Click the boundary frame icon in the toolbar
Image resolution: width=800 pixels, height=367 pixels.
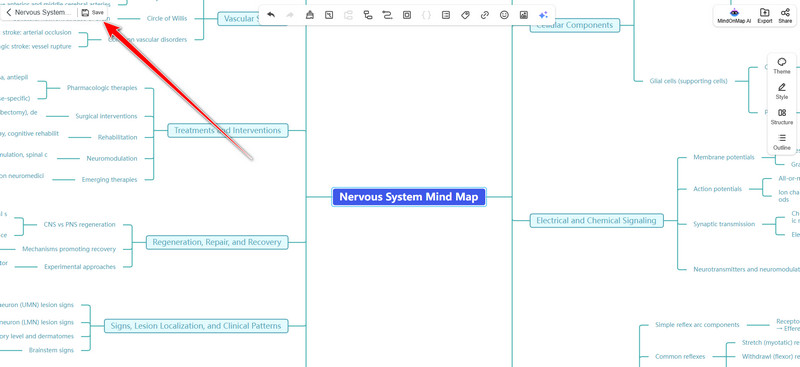(x=407, y=15)
